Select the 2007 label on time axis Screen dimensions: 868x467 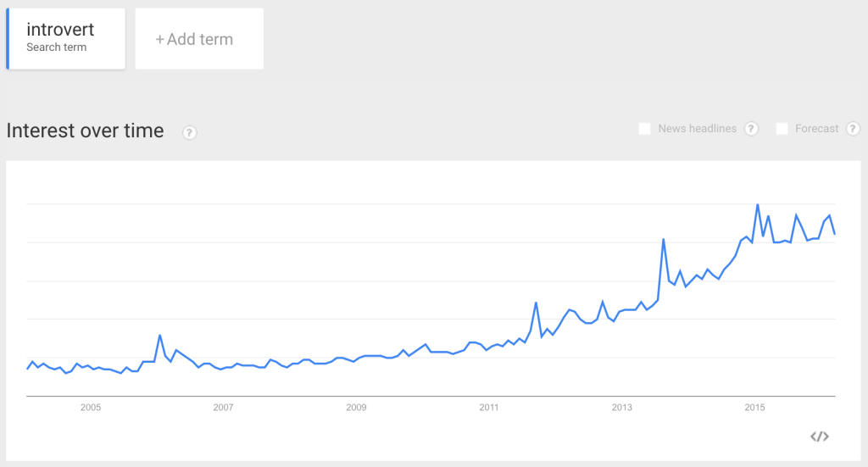[223, 408]
